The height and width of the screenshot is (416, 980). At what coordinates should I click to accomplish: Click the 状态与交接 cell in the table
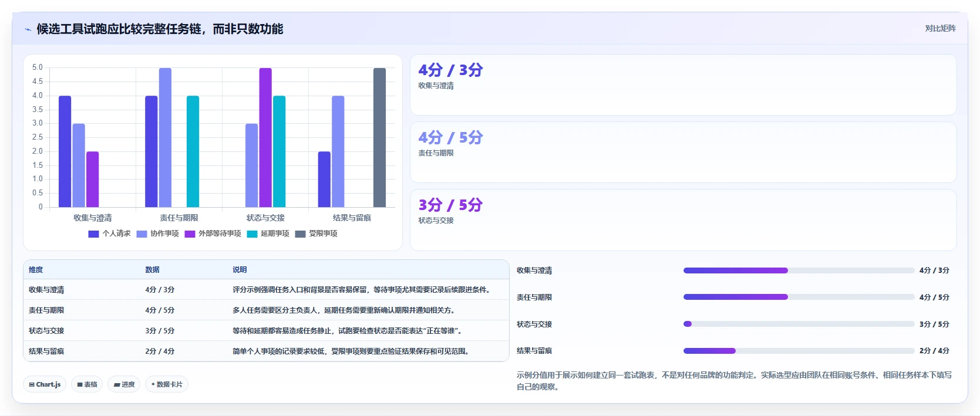(x=46, y=331)
